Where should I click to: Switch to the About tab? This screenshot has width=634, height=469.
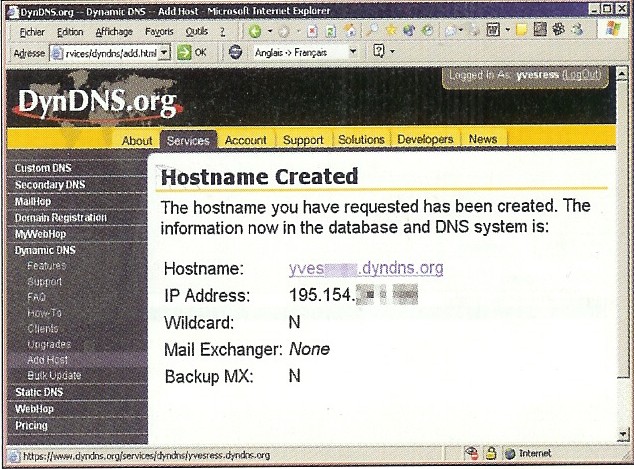click(x=137, y=141)
